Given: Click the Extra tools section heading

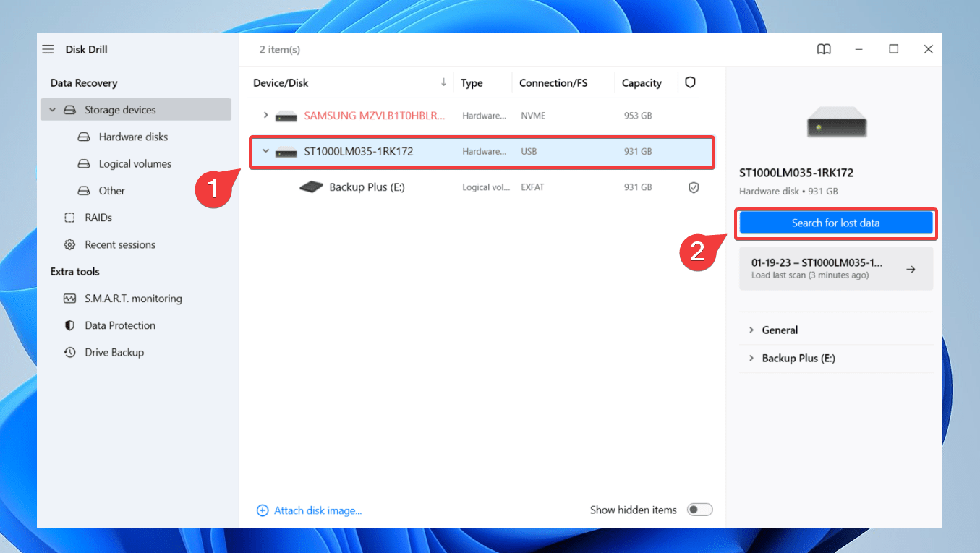Looking at the screenshot, I should click(x=75, y=272).
